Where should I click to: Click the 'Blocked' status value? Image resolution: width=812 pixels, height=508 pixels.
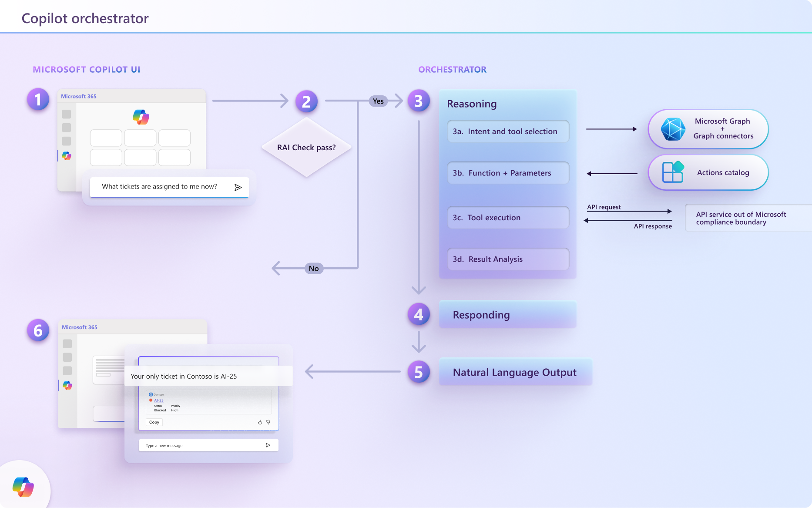[160, 410]
